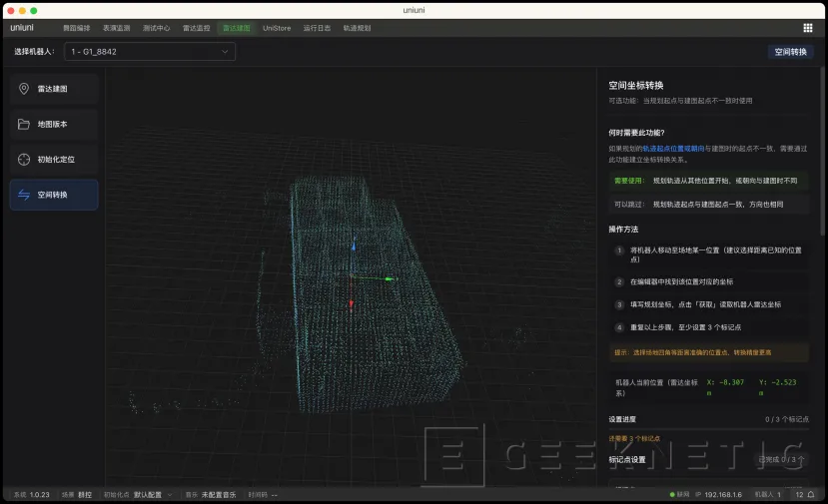
Task: Click the 0 / 3 个标记点 progress count
Action: coord(787,419)
